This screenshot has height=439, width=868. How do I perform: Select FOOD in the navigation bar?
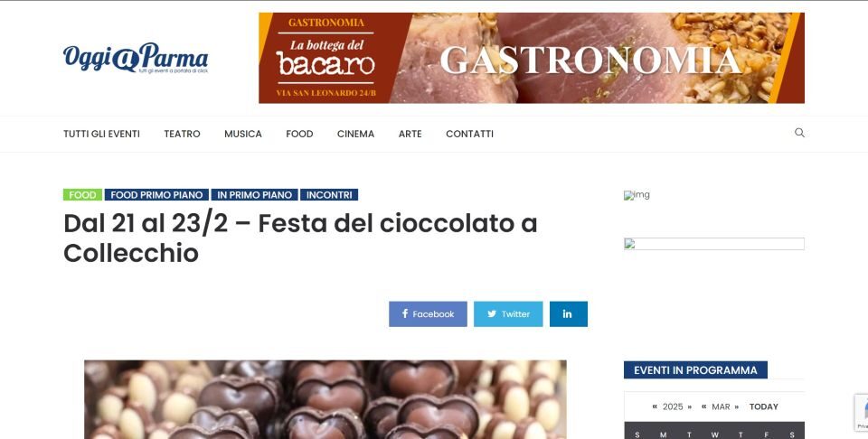299,134
